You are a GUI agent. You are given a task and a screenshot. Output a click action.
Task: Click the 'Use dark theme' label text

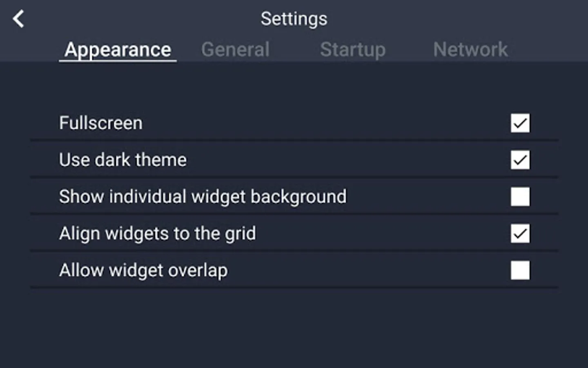click(x=122, y=160)
